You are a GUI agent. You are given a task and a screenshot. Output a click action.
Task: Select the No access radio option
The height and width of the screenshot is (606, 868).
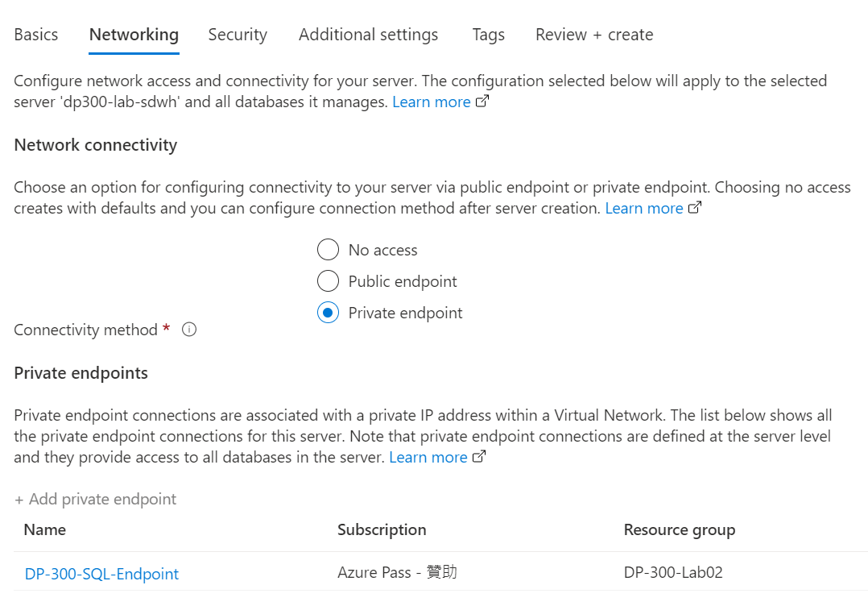pyautogui.click(x=328, y=250)
